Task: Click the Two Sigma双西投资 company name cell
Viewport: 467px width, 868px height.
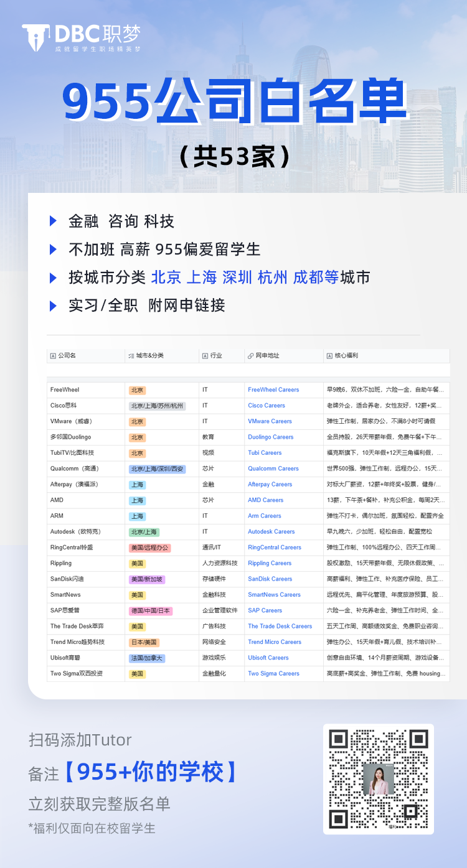Action: pyautogui.click(x=86, y=674)
